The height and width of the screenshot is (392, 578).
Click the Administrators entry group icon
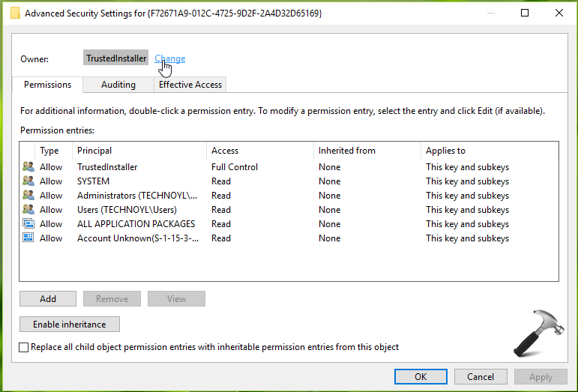28,196
